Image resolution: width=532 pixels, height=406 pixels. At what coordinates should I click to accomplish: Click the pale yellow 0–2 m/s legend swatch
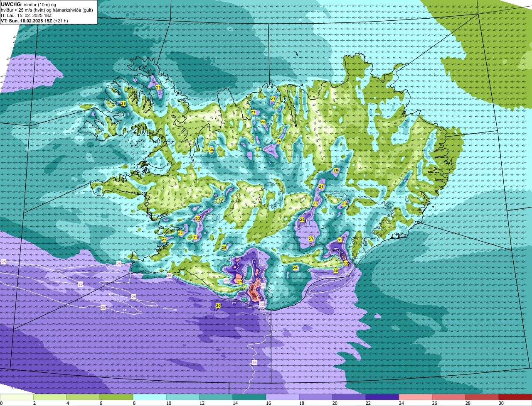(17, 397)
